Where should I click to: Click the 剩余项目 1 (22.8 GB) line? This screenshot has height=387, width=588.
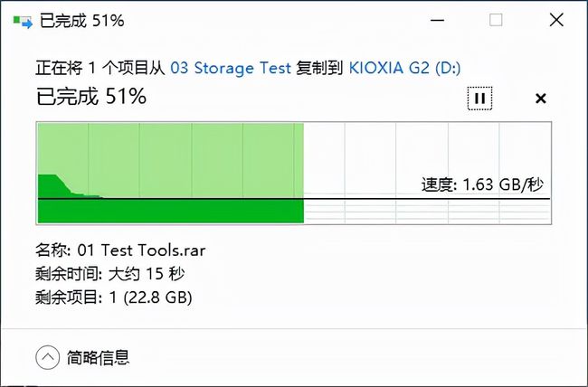[x=114, y=297]
